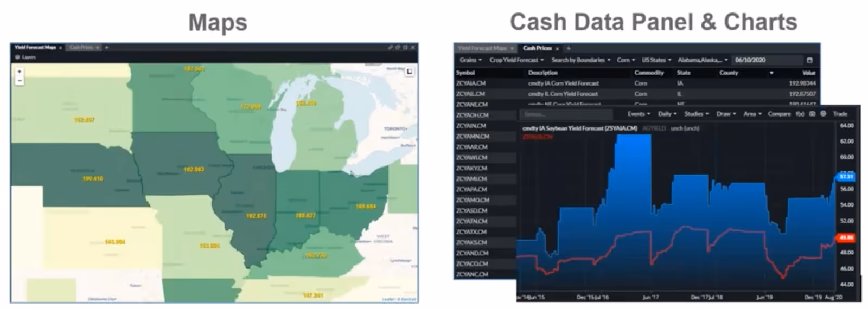Click the pop-out icon in Maps window header
The image size is (868, 309).
coord(398,48)
